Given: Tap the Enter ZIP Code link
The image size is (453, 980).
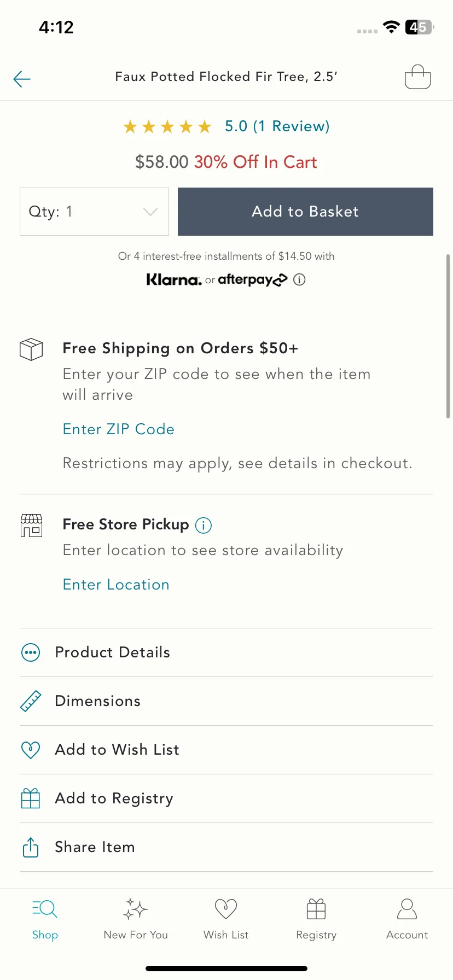Looking at the screenshot, I should click(119, 429).
